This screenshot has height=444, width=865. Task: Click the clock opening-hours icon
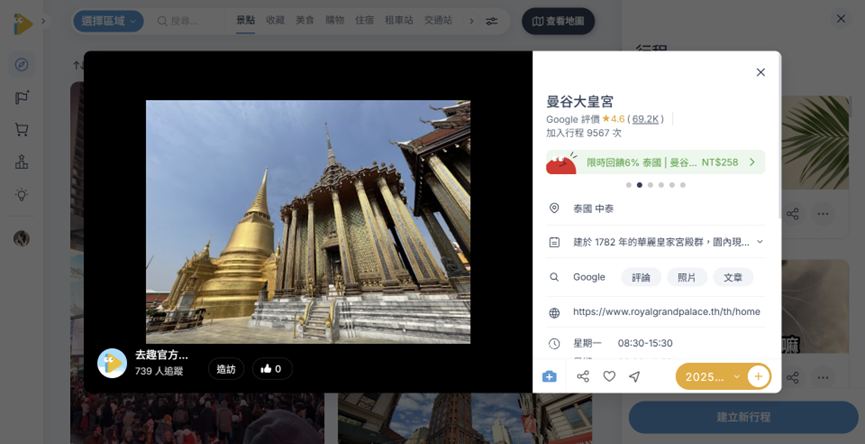click(x=554, y=344)
